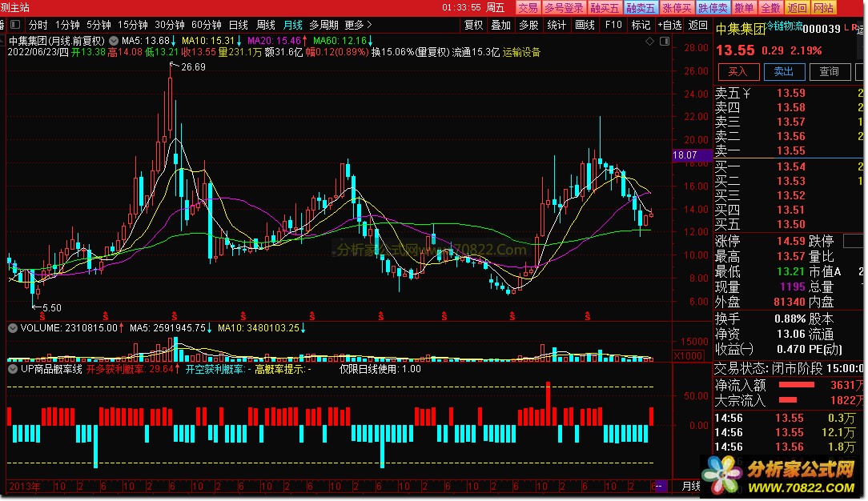Switch to 分时 view
The image size is (868, 501).
tap(38, 25)
